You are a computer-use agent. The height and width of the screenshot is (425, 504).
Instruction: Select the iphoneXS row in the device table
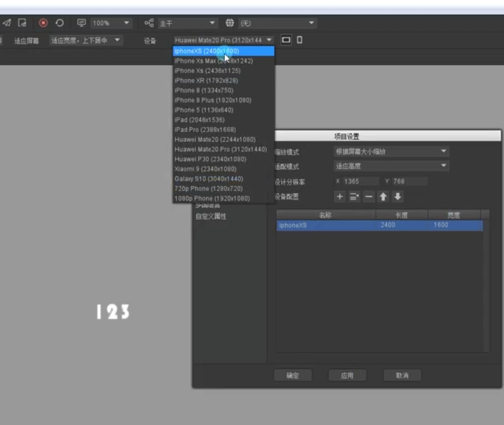pyautogui.click(x=380, y=225)
